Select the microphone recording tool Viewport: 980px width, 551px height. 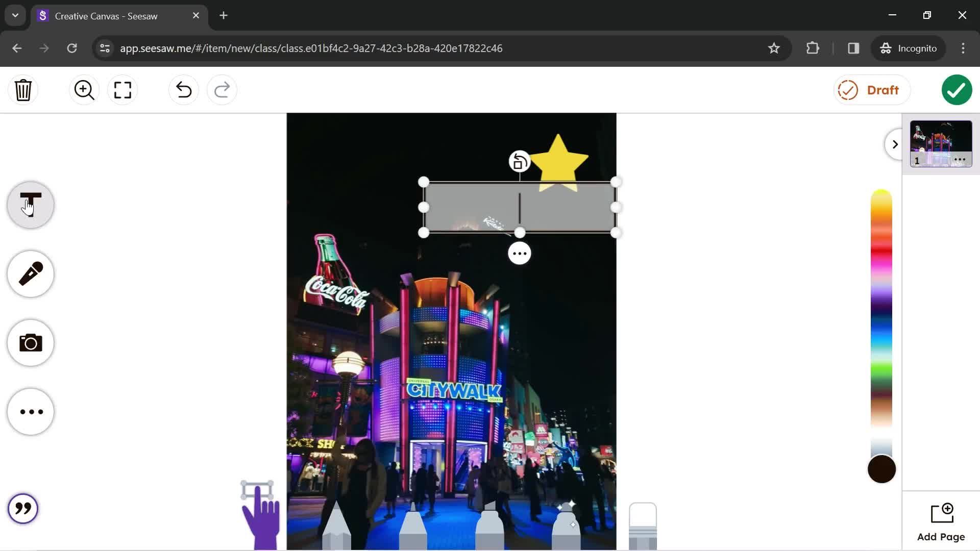31,274
